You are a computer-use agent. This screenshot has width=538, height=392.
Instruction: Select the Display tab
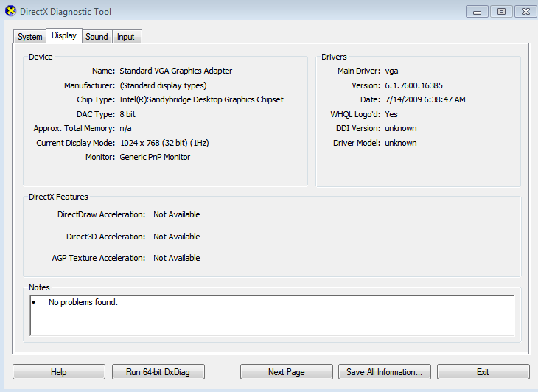[x=64, y=35]
